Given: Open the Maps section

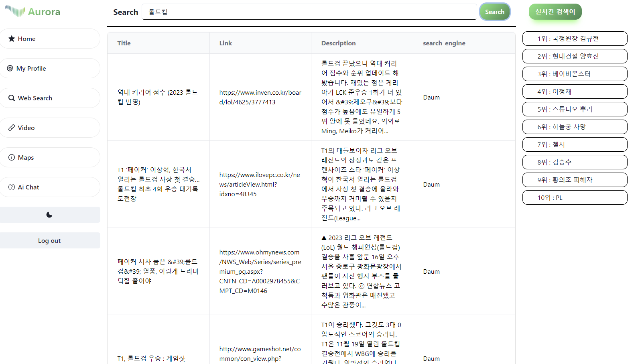Looking at the screenshot, I should point(49,157).
